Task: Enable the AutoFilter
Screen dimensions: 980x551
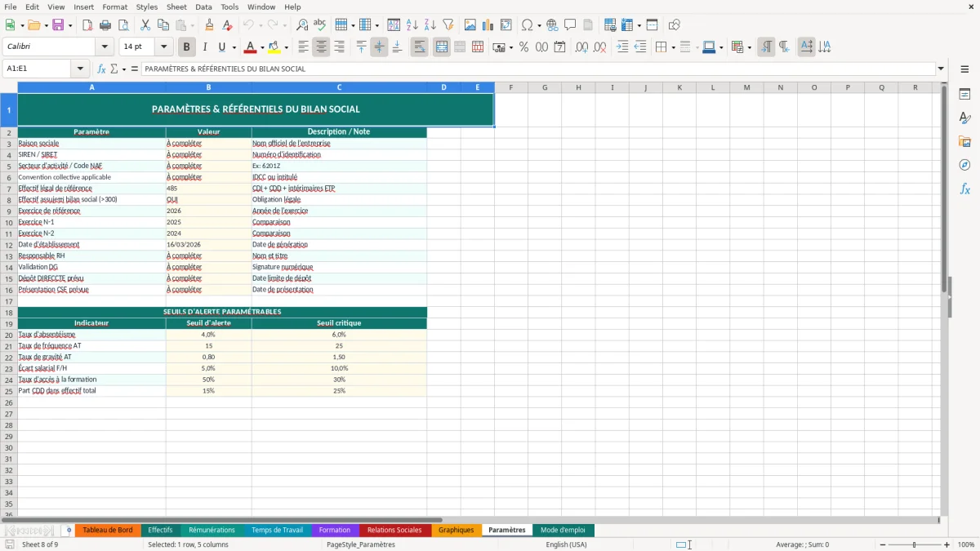Action: click(x=448, y=25)
